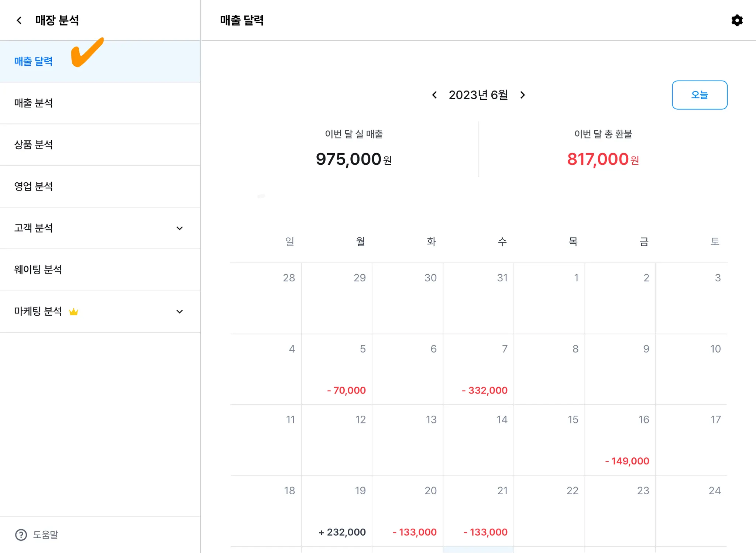Open settings with the gear icon

click(x=737, y=20)
